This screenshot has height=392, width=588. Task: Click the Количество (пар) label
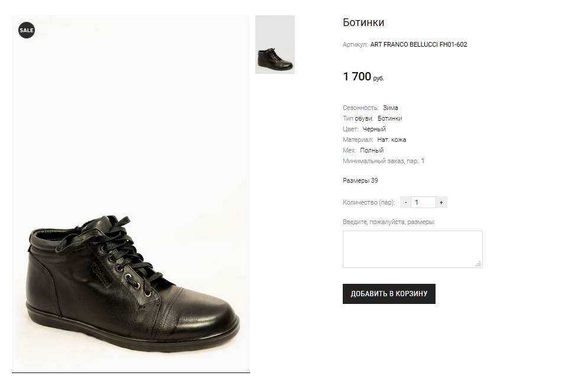369,202
